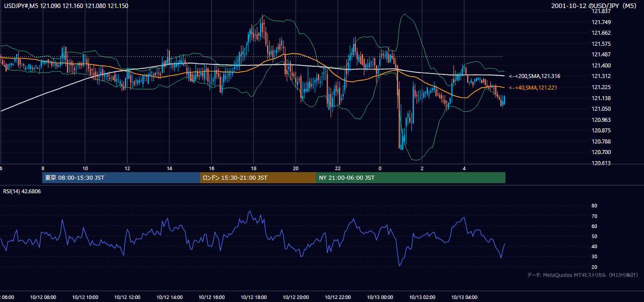The height and width of the screenshot is (302, 644).
Task: Click the 10/12 08:00 bottom time label
Action: [43, 297]
